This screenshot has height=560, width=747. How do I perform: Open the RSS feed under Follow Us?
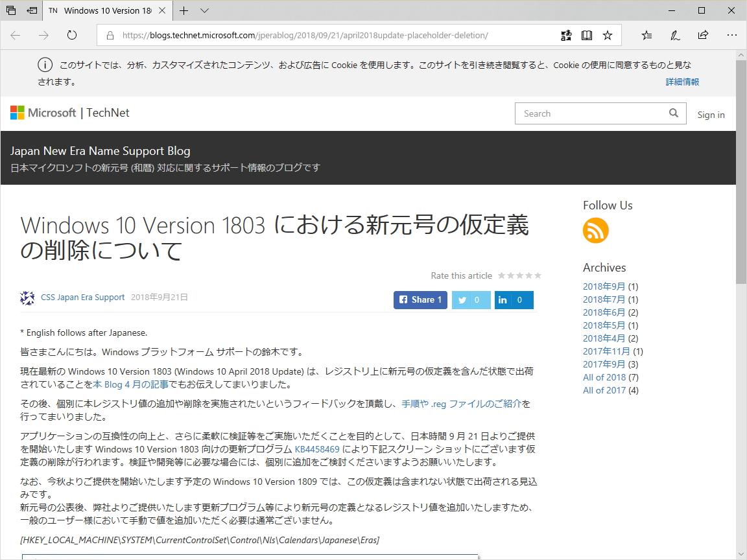pyautogui.click(x=595, y=231)
